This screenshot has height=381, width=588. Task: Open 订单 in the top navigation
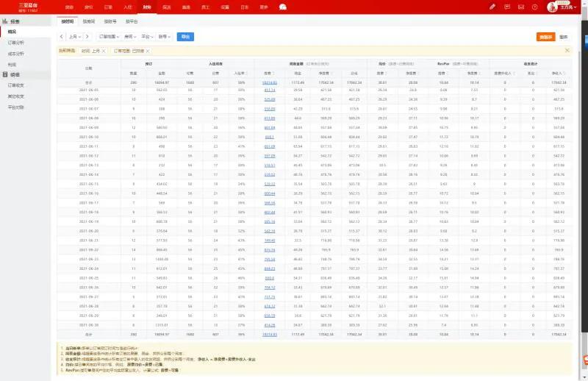pyautogui.click(x=108, y=7)
